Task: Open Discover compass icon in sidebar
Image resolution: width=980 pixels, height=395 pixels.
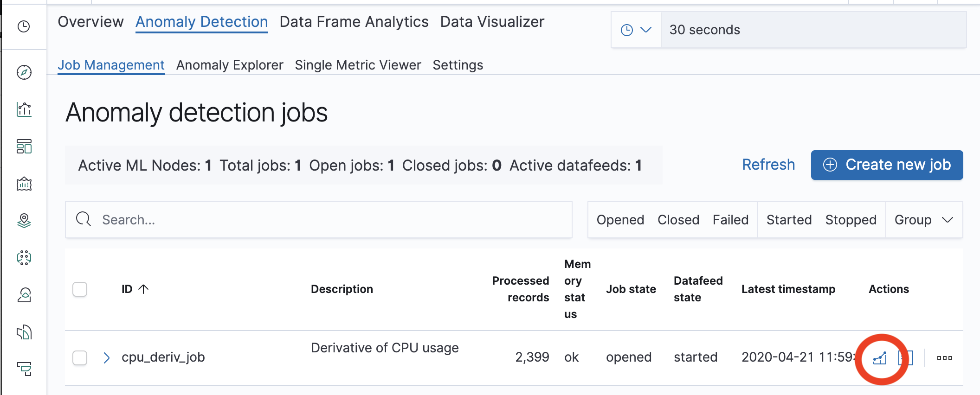Action: pos(24,72)
